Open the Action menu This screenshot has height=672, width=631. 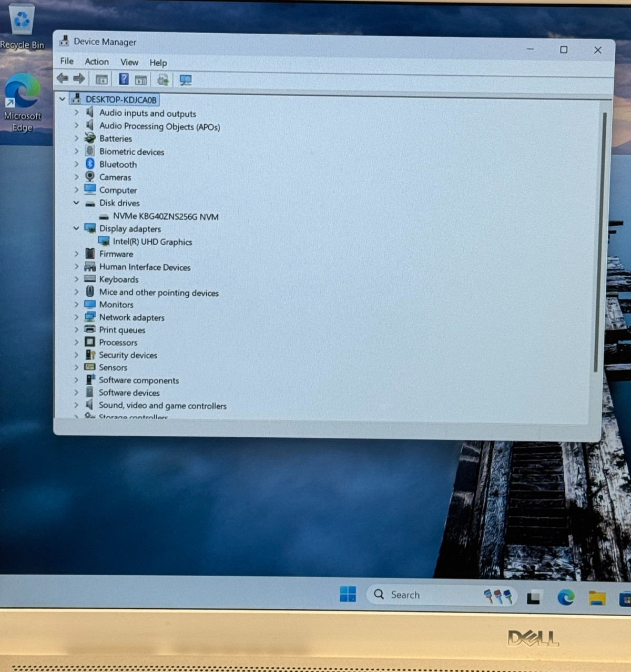pos(97,62)
